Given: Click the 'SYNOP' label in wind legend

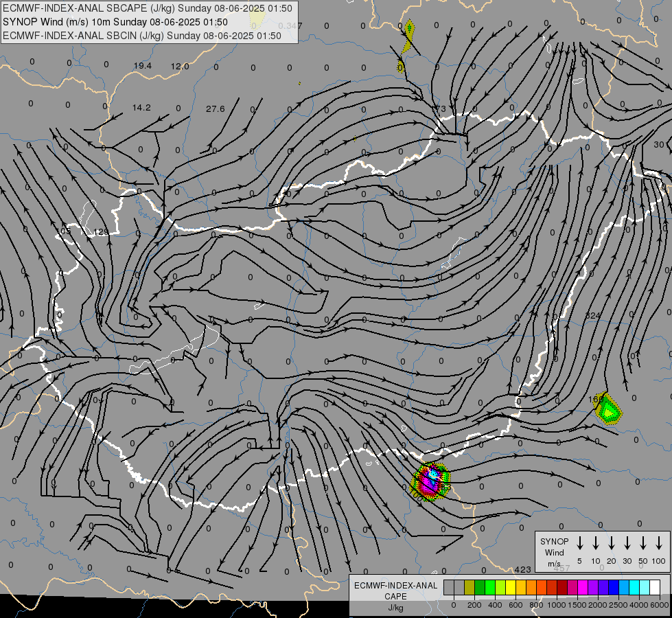Looking at the screenshot, I should click(554, 541).
